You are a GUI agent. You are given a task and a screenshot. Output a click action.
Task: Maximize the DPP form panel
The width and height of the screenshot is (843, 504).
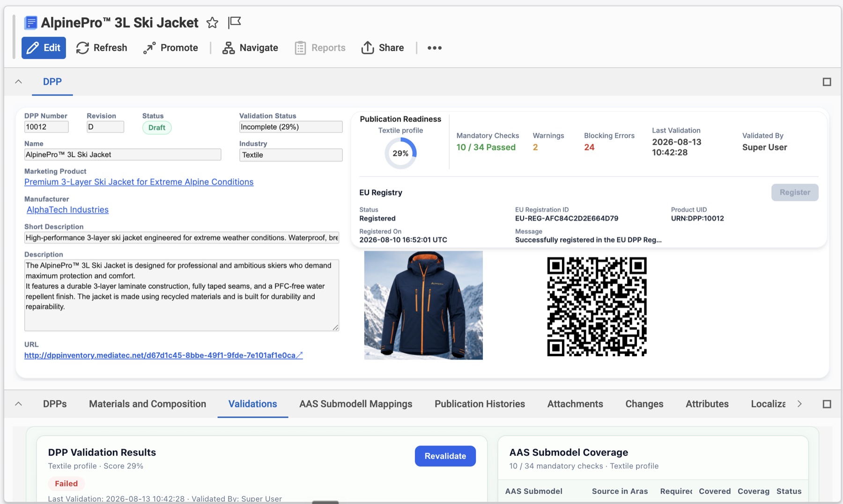tap(827, 82)
